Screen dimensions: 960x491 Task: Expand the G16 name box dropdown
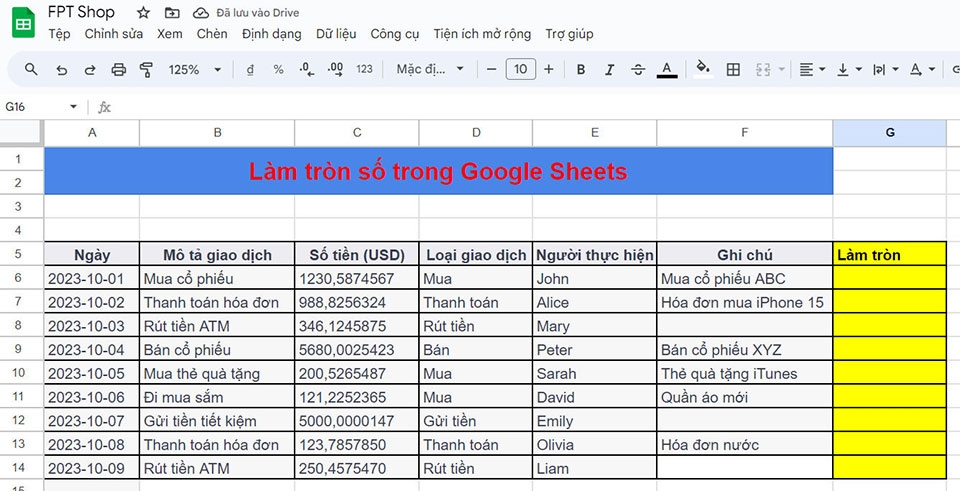tap(73, 107)
